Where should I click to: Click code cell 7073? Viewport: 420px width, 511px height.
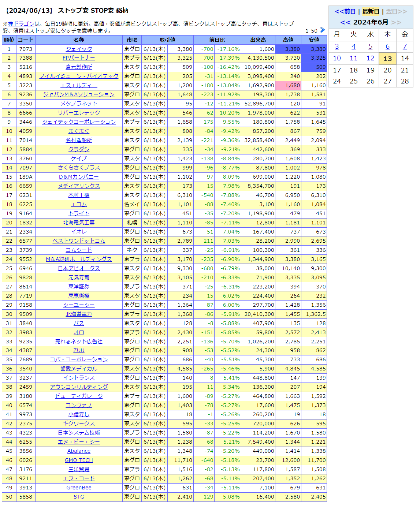[26, 49]
